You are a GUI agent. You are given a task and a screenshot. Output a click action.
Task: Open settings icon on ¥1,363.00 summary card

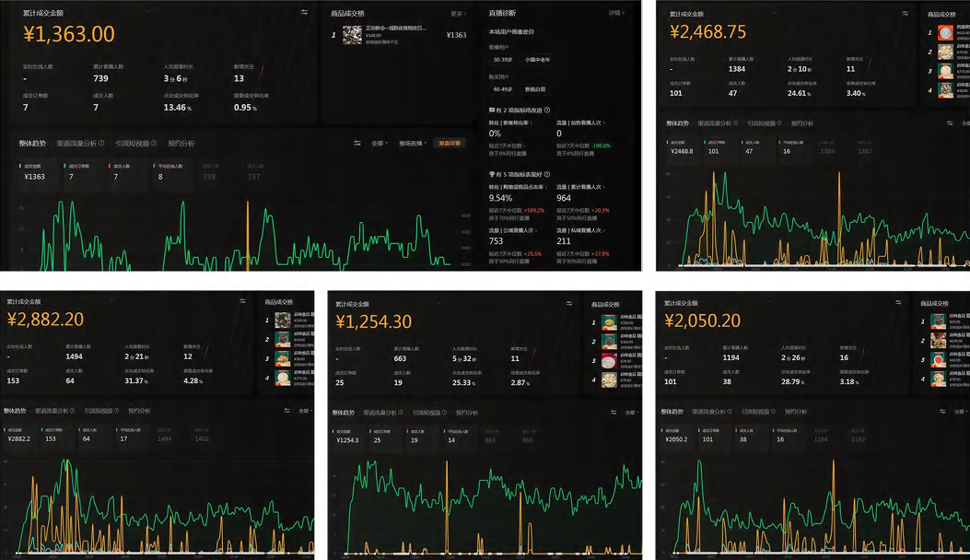point(304,12)
